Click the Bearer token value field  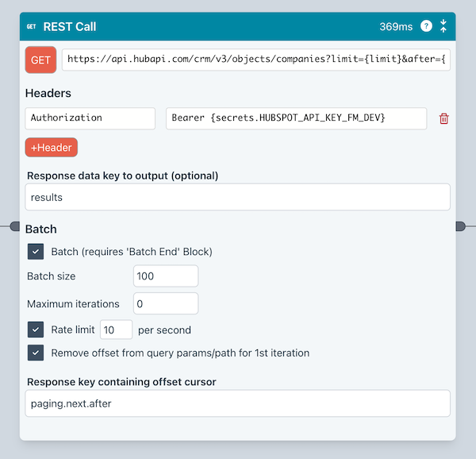[x=296, y=118]
